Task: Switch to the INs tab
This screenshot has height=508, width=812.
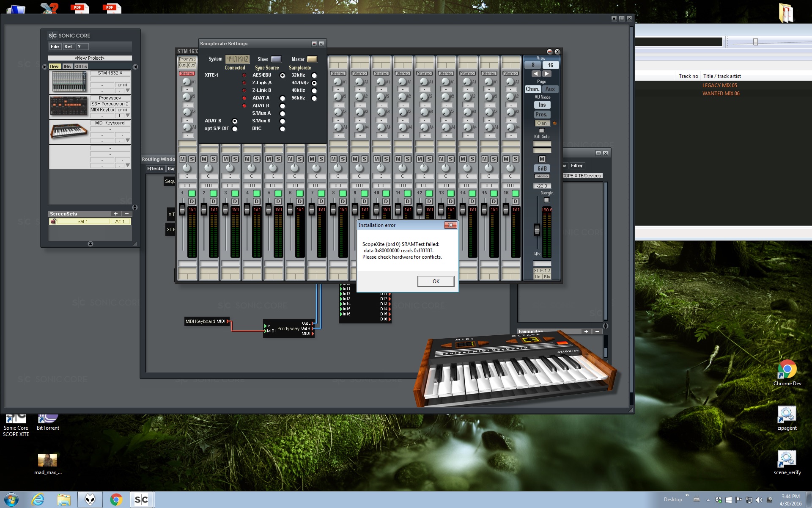Action: click(x=67, y=66)
